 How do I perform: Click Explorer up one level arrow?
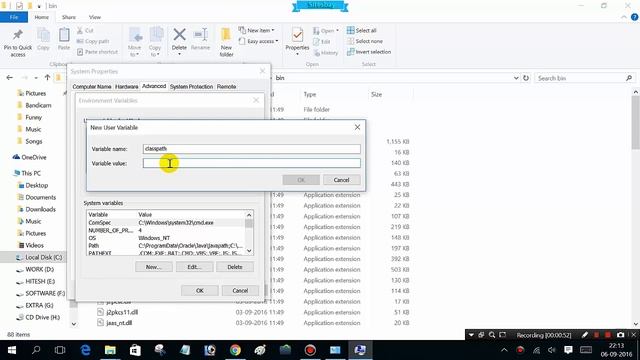pos(47,78)
